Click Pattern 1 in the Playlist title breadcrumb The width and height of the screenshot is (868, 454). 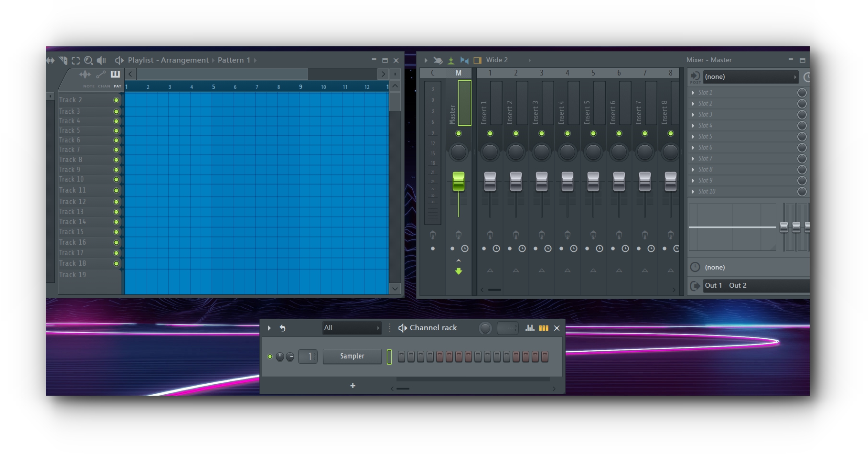click(x=234, y=60)
